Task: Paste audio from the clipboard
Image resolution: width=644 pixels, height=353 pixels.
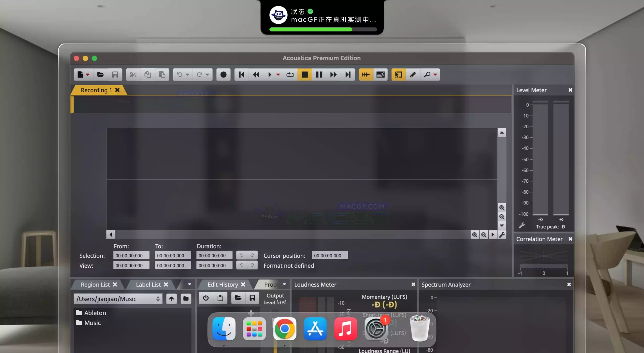Action: pyautogui.click(x=162, y=74)
